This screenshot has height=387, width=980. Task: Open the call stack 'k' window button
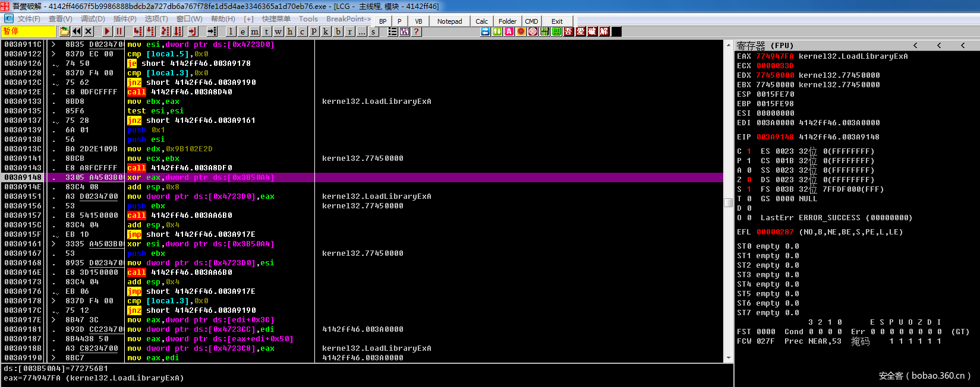click(x=326, y=31)
